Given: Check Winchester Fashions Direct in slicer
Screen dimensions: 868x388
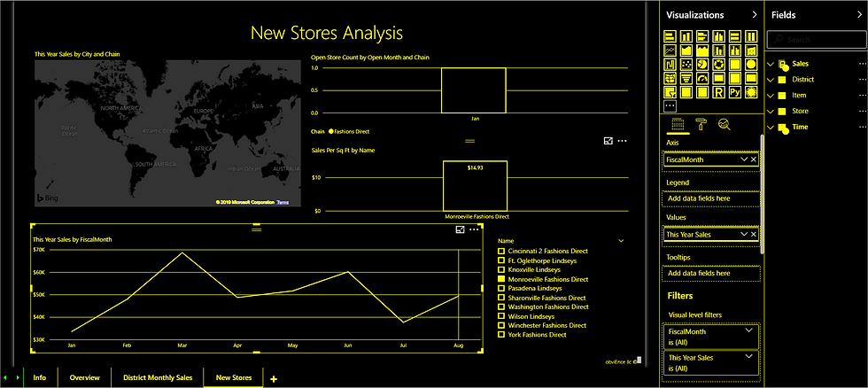Looking at the screenshot, I should 501,325.
